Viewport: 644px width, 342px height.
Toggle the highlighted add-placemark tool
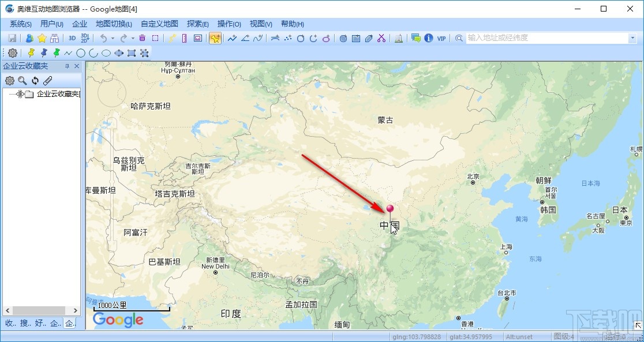215,37
